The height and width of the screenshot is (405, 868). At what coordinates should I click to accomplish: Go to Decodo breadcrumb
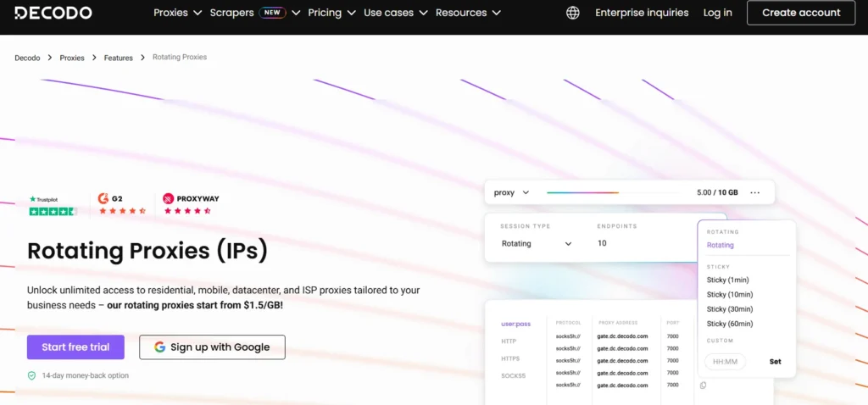pyautogui.click(x=27, y=58)
